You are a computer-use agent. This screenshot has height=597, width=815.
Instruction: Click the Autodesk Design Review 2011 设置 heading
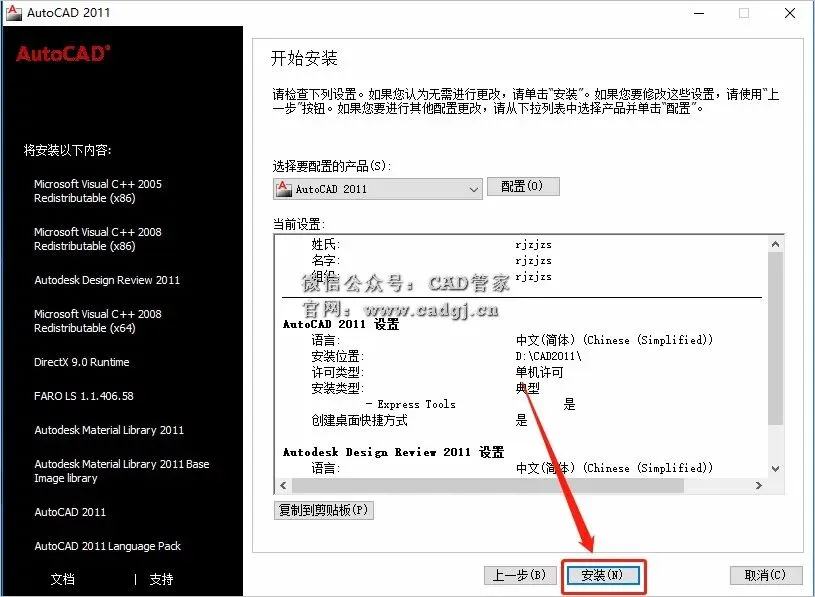(393, 452)
